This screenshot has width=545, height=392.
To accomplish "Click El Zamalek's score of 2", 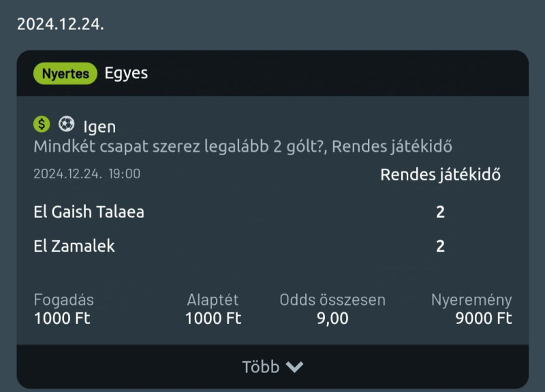I will (440, 246).
